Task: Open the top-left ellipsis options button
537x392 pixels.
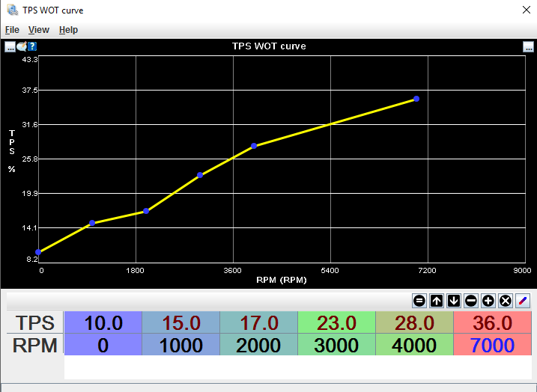Action: click(10, 46)
